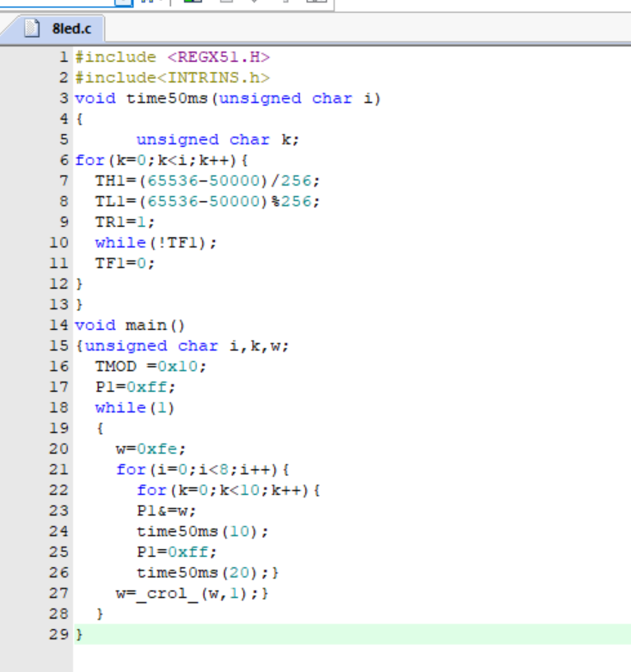Click the for(k=0;k<10;k++){ loop line
This screenshot has height=672, width=631.
coord(229,490)
